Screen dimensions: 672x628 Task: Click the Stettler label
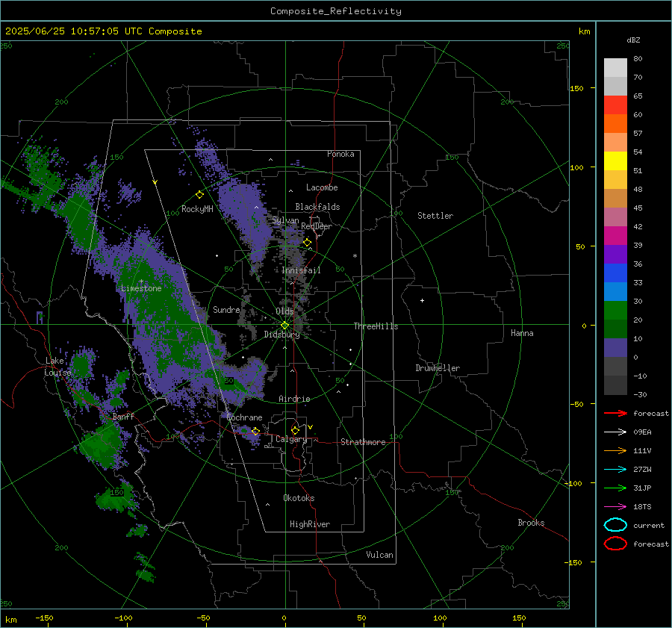click(435, 216)
